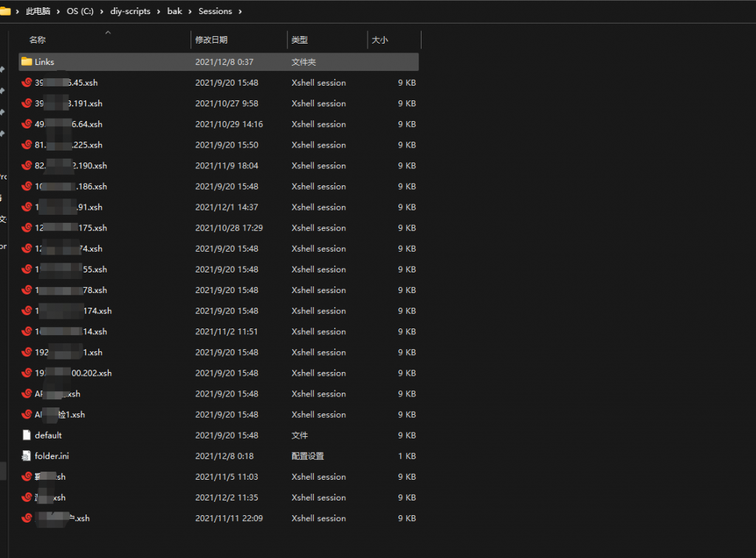Click the date 2021/12/1 14:37

tap(227, 207)
